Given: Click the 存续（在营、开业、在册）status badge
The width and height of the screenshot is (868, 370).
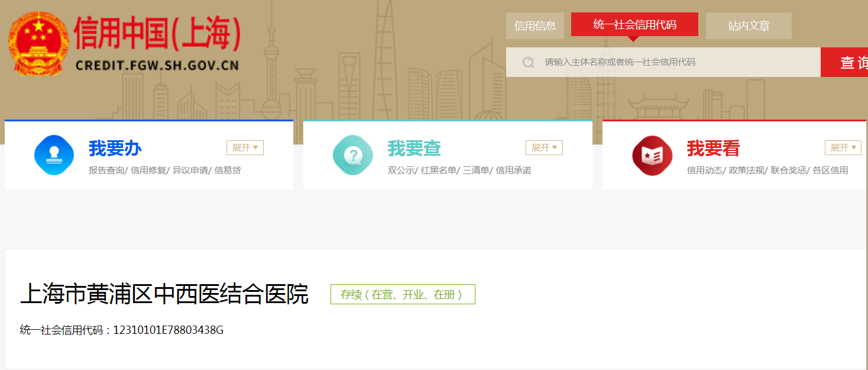Looking at the screenshot, I should pos(403,294).
